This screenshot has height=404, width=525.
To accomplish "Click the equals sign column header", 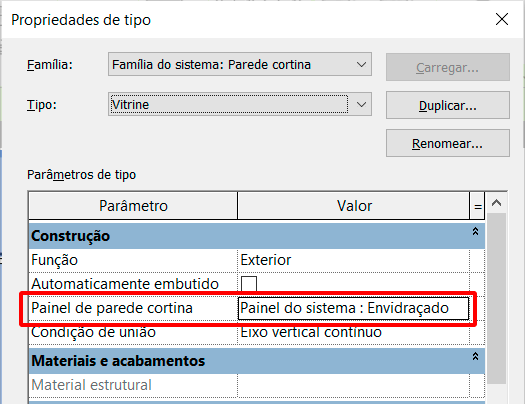I will tap(477, 206).
